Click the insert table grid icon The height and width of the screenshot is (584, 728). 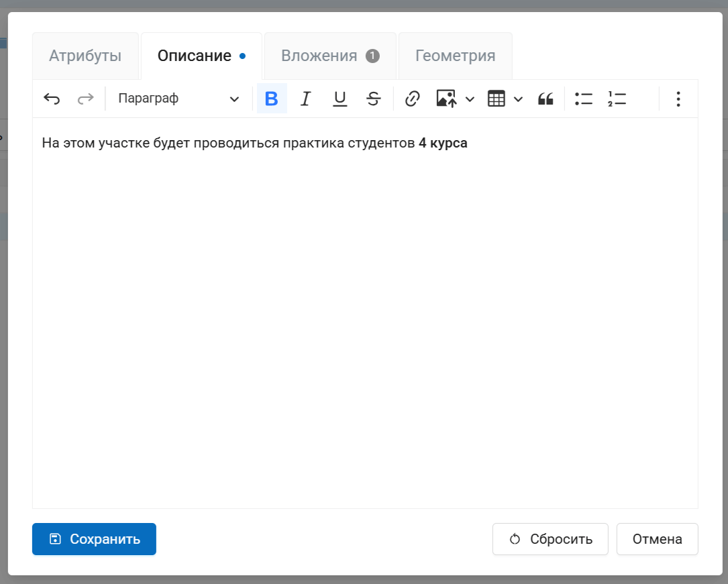pyautogui.click(x=496, y=99)
